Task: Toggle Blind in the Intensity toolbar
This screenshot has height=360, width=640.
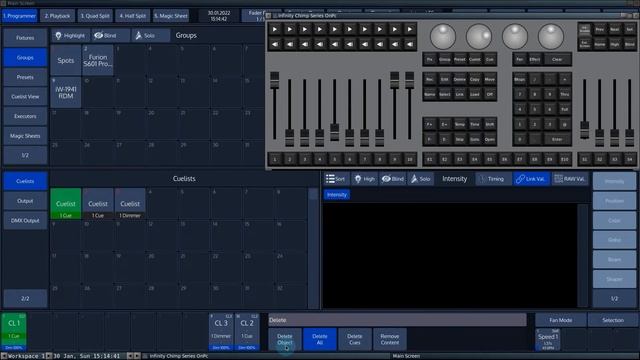Action: [393, 179]
